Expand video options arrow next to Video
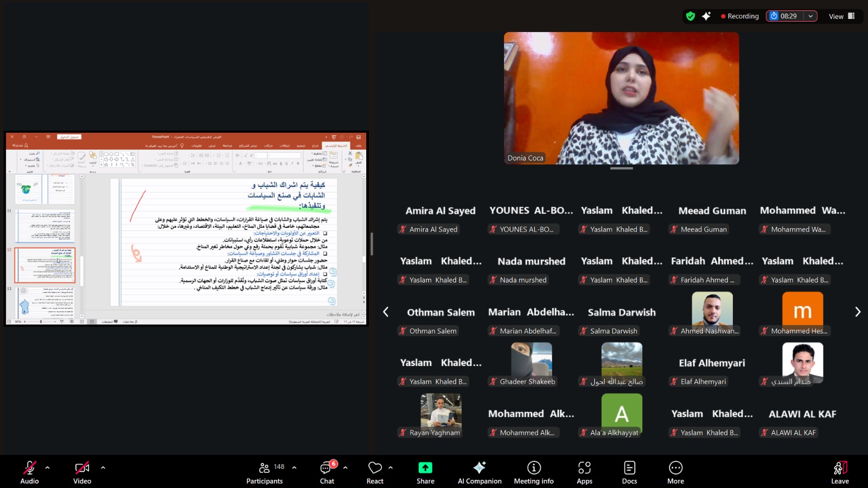Image resolution: width=868 pixels, height=488 pixels. pos(103,467)
